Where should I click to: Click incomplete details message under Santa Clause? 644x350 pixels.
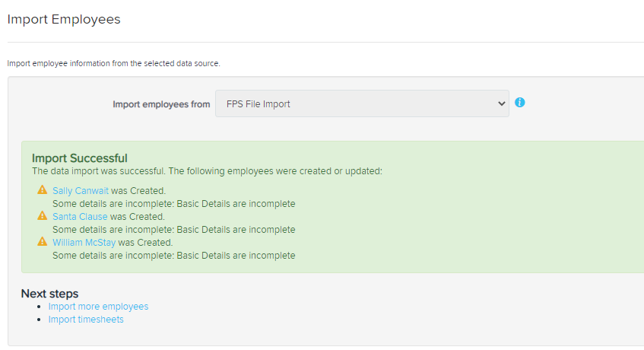click(173, 230)
